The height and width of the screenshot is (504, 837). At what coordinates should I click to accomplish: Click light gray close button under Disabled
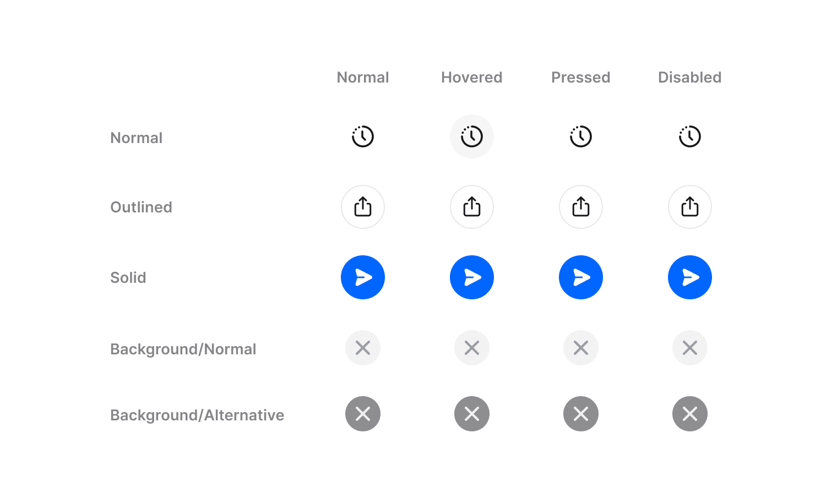pyautogui.click(x=690, y=348)
